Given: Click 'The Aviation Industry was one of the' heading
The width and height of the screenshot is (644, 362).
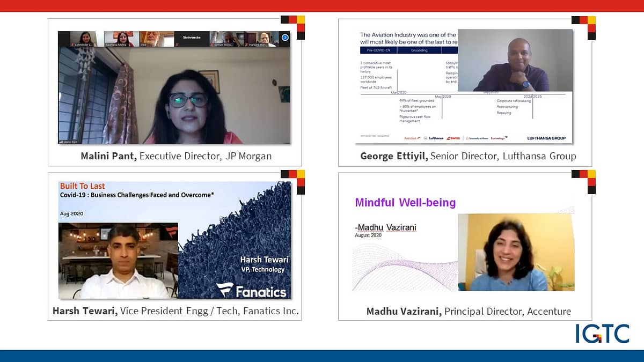Looking at the screenshot, I should pyautogui.click(x=408, y=35).
